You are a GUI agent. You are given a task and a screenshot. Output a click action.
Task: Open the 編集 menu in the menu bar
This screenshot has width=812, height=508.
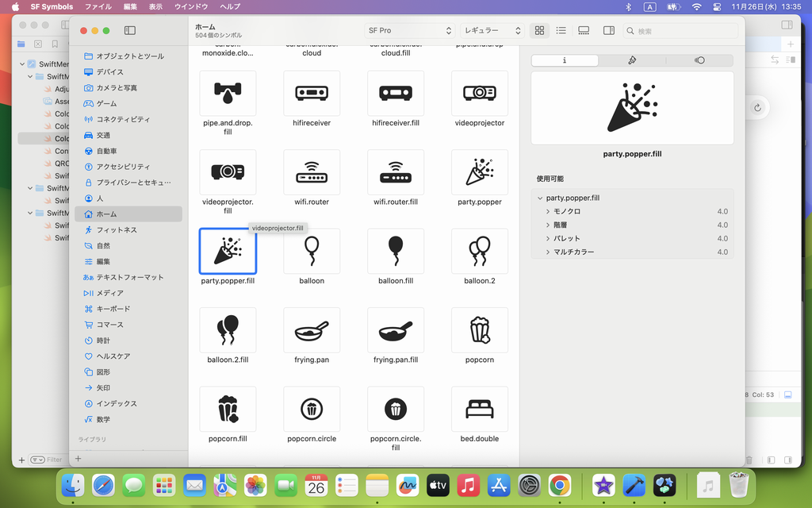[130, 6]
